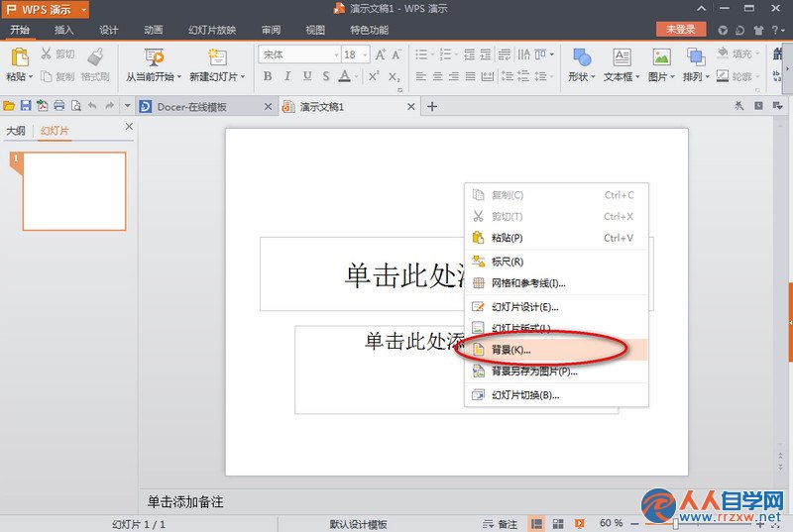Insert a shape via 形状

[x=582, y=64]
